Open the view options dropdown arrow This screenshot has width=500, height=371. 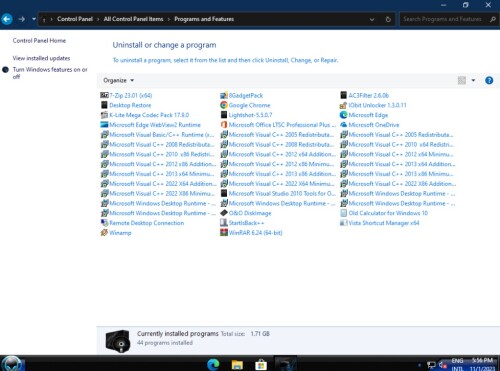point(473,80)
